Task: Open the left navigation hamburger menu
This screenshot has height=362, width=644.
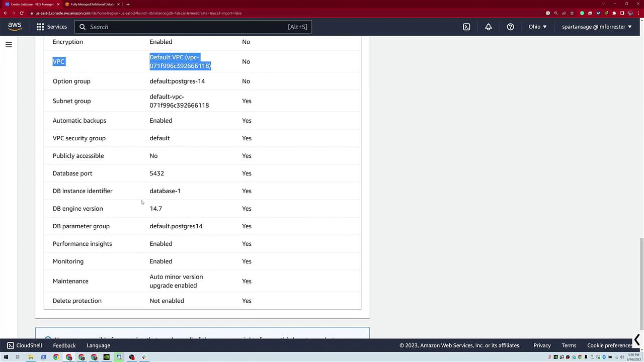Action: [9, 45]
